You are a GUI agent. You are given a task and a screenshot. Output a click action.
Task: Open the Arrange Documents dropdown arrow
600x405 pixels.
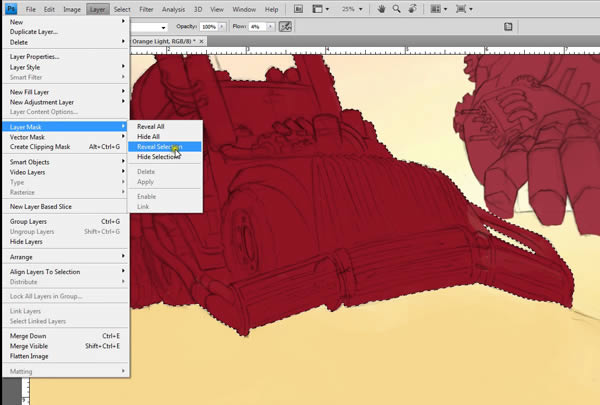point(445,9)
